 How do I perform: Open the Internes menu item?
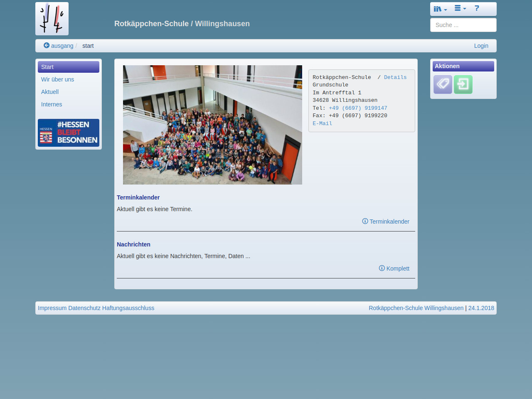point(52,104)
